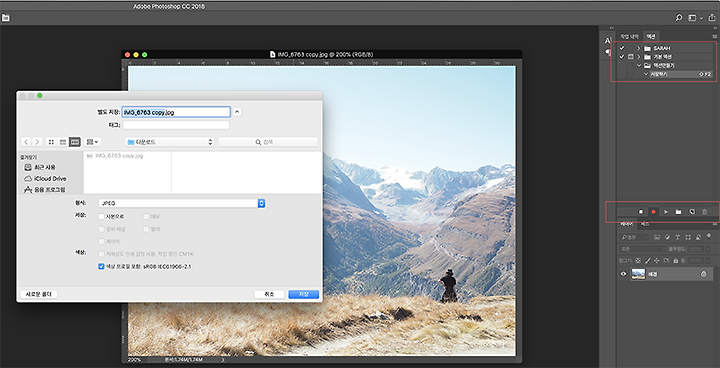Open Applications in the dialog sidebar
Image resolution: width=720 pixels, height=368 pixels.
tap(45, 189)
